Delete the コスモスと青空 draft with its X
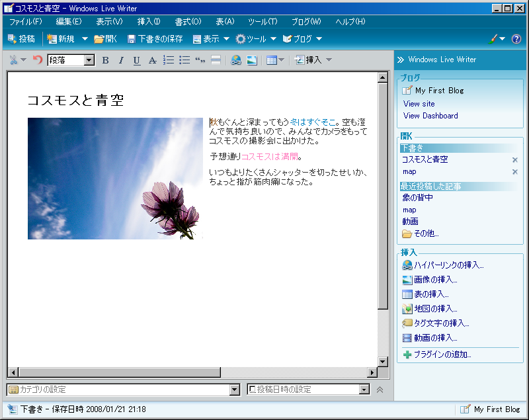 pos(515,160)
